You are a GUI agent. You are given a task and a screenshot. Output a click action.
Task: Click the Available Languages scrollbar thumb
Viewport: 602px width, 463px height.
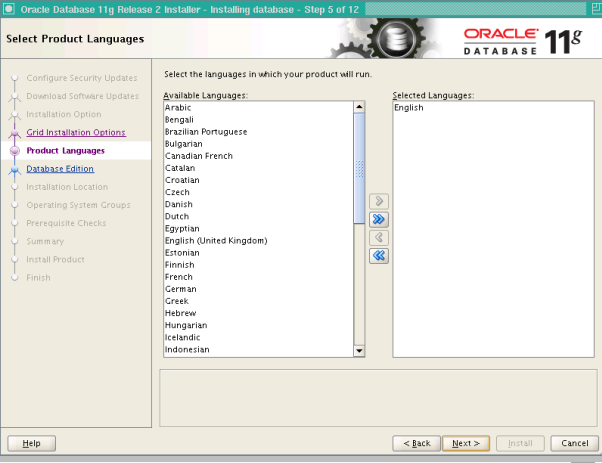point(359,168)
